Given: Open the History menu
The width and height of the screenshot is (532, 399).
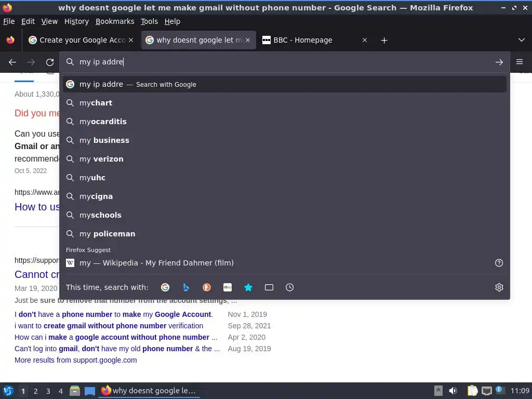Looking at the screenshot, I should pos(77,21).
